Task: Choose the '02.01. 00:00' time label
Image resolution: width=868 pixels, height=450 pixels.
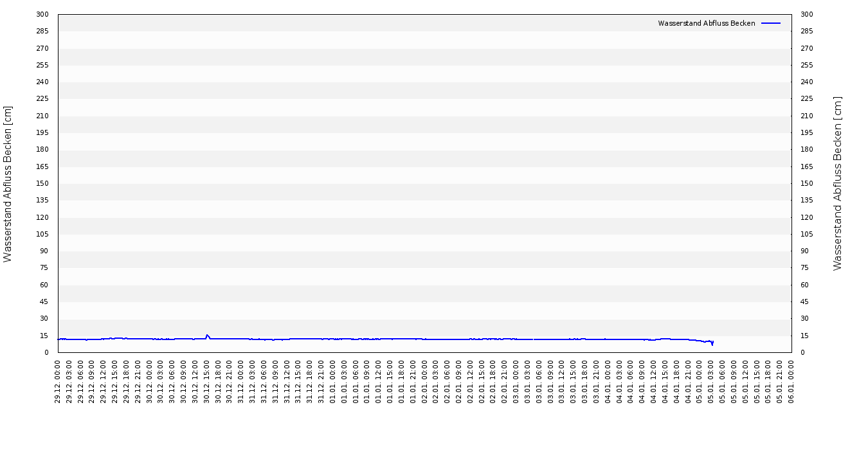Action: coord(425,381)
